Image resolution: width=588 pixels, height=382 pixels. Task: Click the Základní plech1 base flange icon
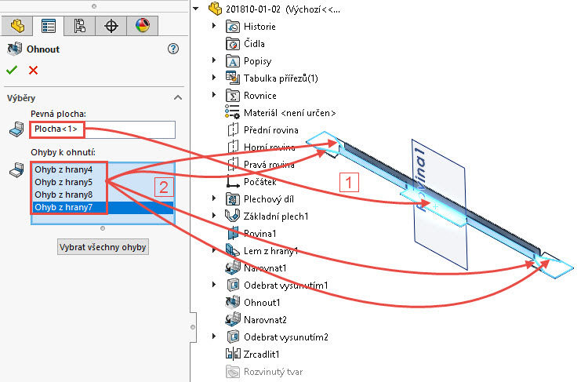click(x=232, y=216)
